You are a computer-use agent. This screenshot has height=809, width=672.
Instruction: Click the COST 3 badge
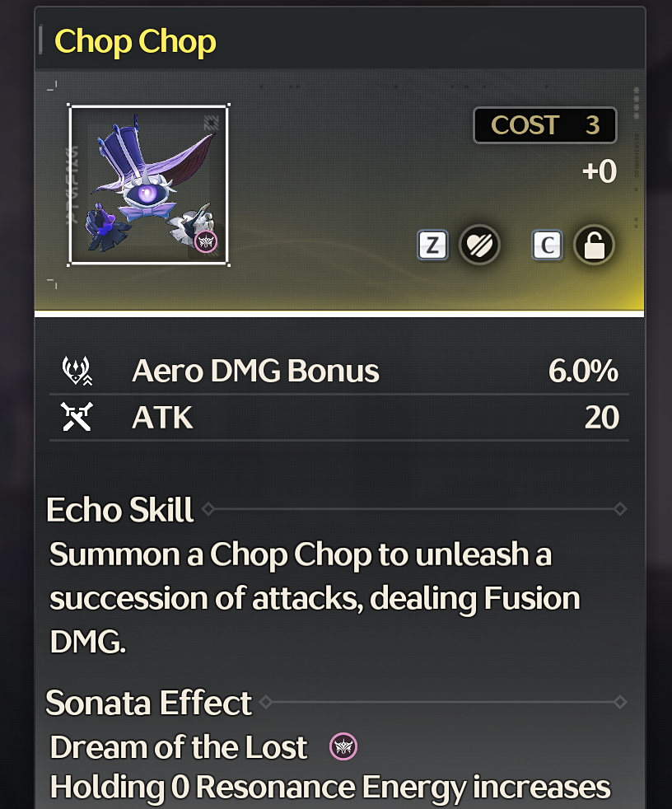(x=544, y=125)
